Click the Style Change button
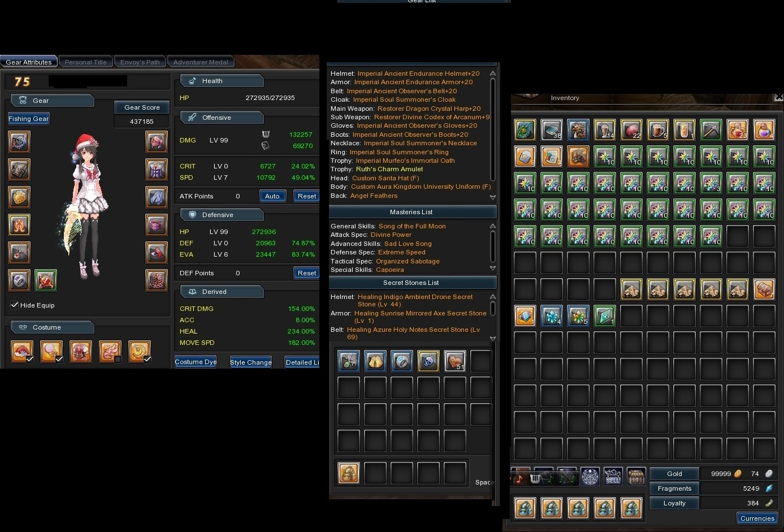784x532 pixels. click(x=251, y=362)
